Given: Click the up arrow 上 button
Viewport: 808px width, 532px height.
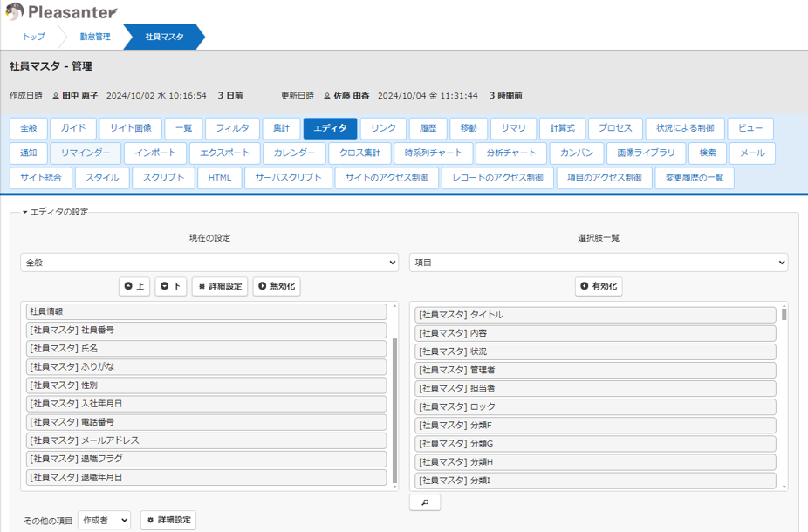Looking at the screenshot, I should (134, 286).
